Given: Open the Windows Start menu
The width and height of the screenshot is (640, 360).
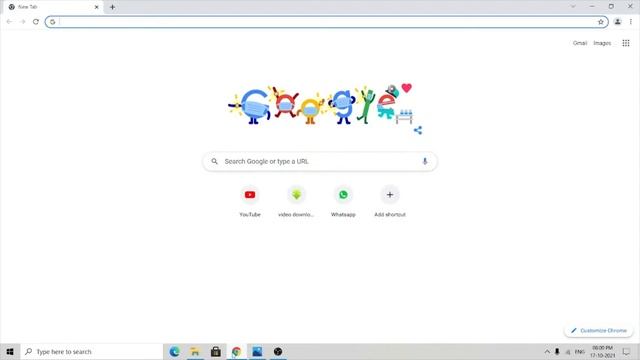Looking at the screenshot, I should [x=10, y=351].
